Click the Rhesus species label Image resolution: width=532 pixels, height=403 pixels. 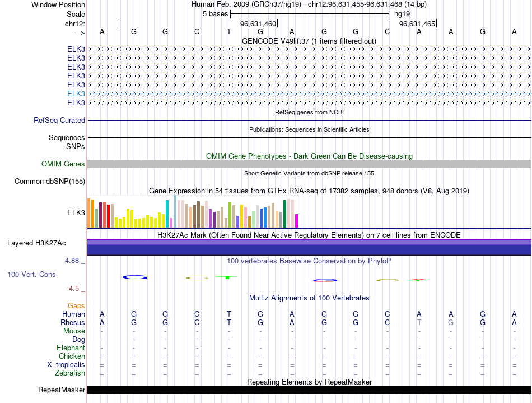tap(73, 322)
